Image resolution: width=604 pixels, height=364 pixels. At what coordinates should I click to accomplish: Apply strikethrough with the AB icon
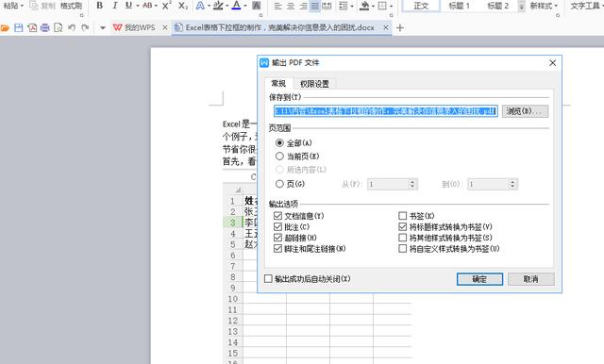tap(147, 6)
